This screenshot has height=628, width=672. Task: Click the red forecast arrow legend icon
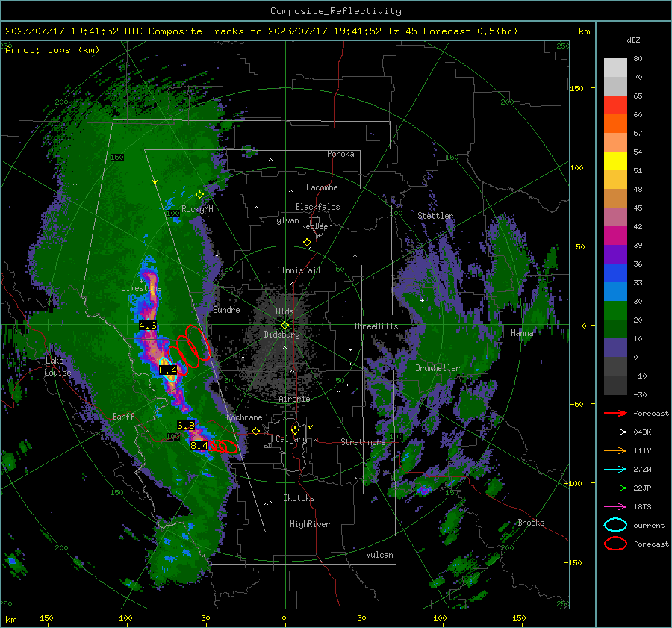click(615, 413)
